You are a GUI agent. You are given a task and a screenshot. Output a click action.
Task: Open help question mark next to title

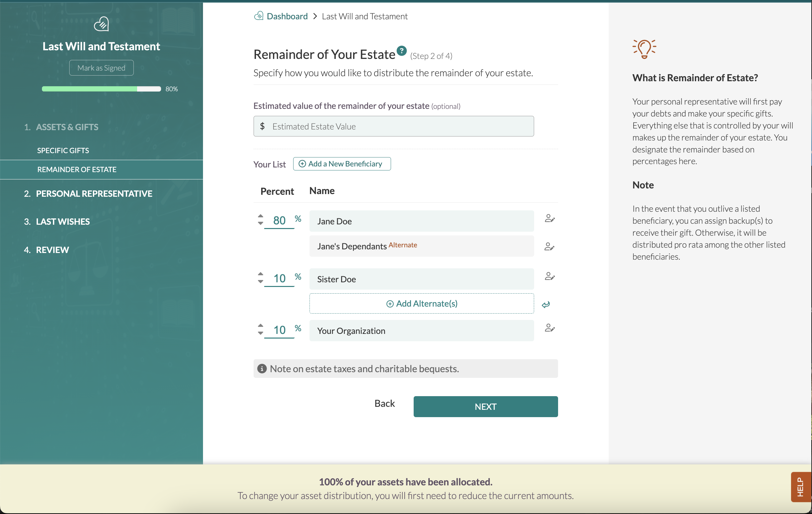click(x=401, y=51)
